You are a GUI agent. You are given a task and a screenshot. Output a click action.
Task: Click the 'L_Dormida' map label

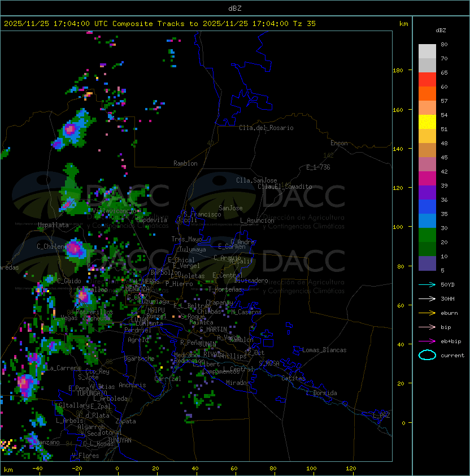click(321, 393)
